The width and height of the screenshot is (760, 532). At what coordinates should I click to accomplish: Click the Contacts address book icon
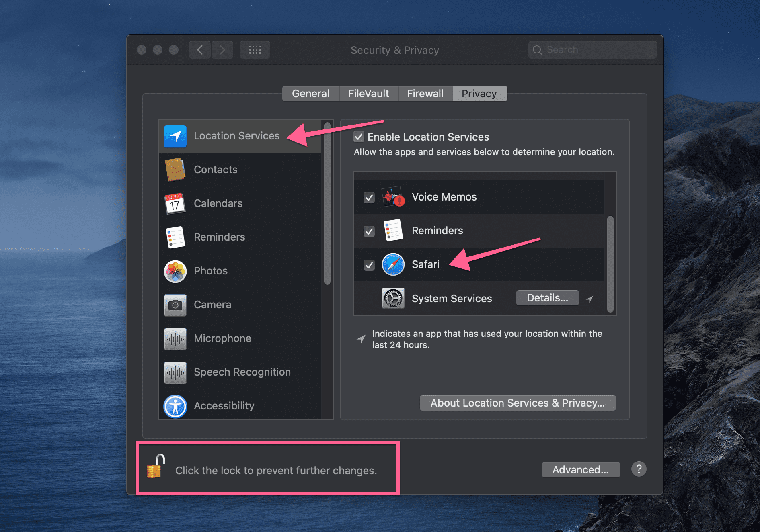(175, 170)
